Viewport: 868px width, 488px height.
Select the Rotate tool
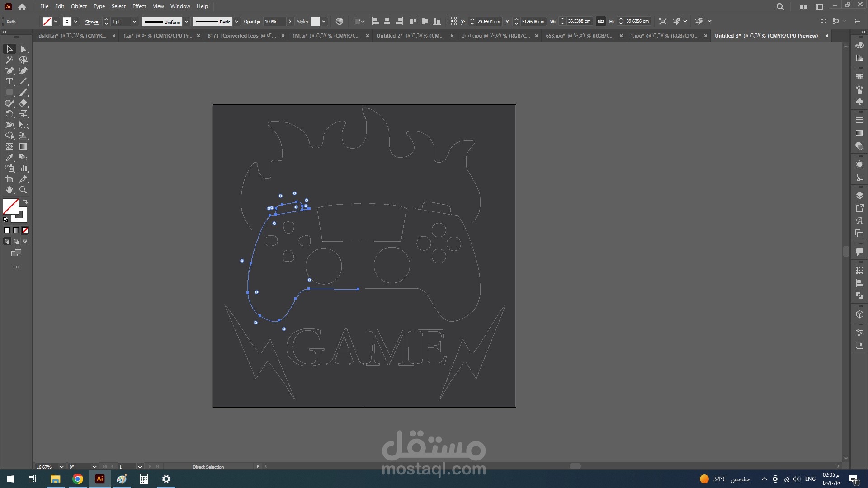click(9, 114)
